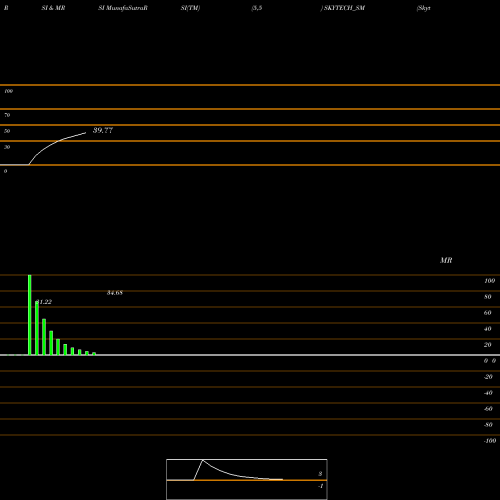Screen dimensions: 500x500
Task: Click the '80' label on MR axis
Action: (488, 297)
